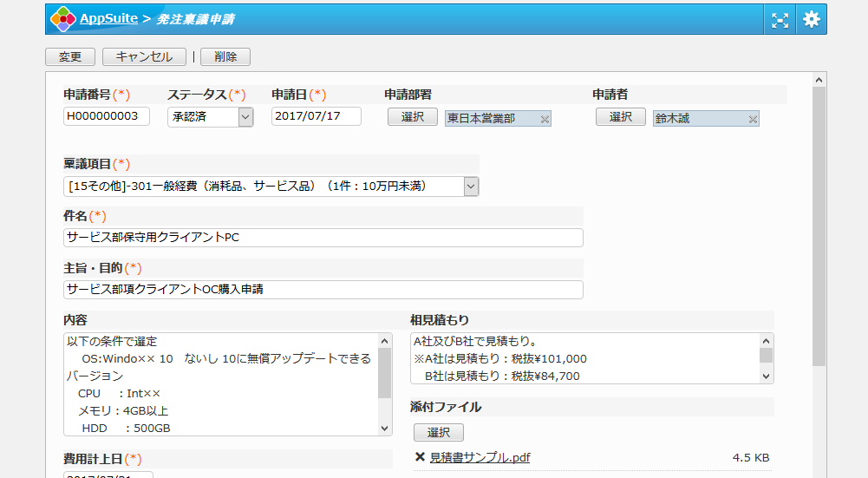Click 選択 button for 申請者
This screenshot has height=478, width=868.
[621, 117]
